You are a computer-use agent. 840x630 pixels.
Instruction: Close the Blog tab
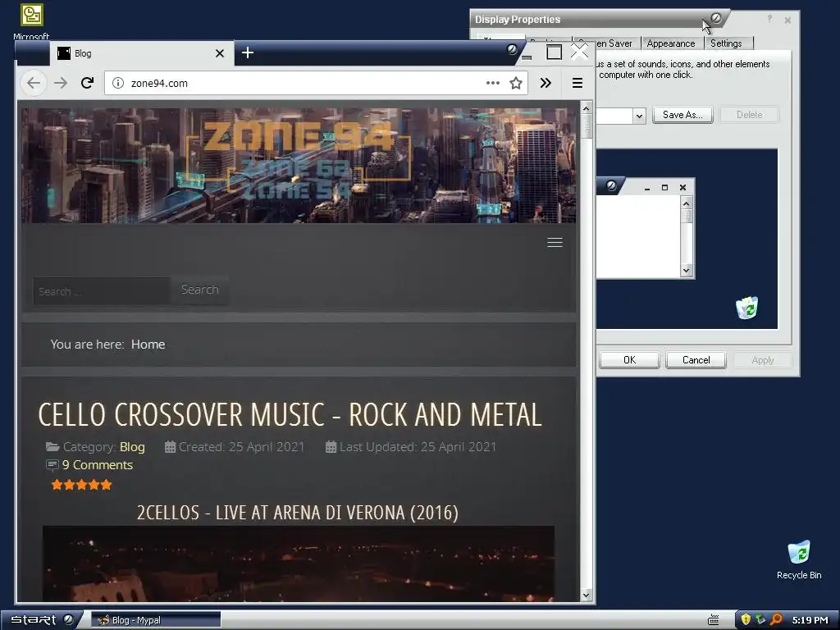(x=220, y=53)
